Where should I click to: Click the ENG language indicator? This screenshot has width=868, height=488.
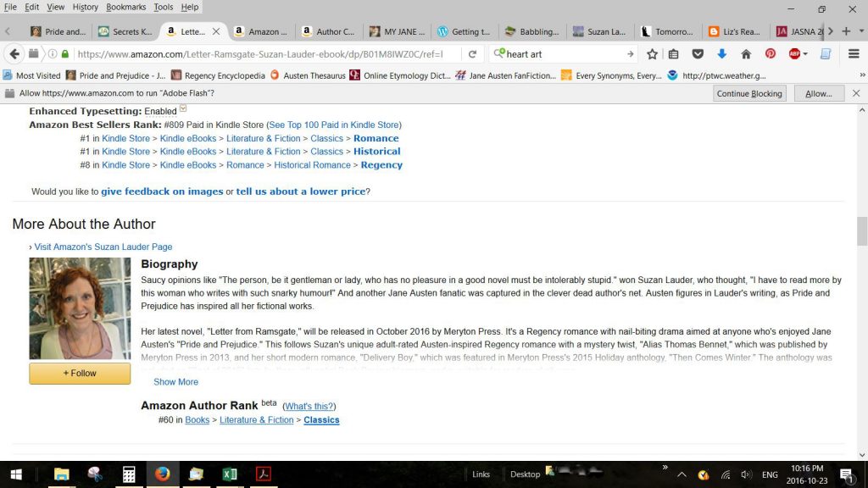click(x=770, y=474)
